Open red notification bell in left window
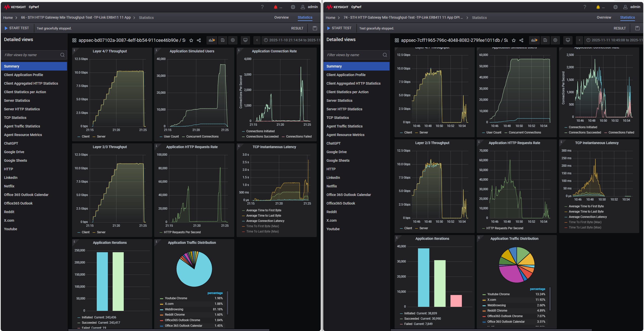The width and height of the screenshot is (644, 331). 276,7
